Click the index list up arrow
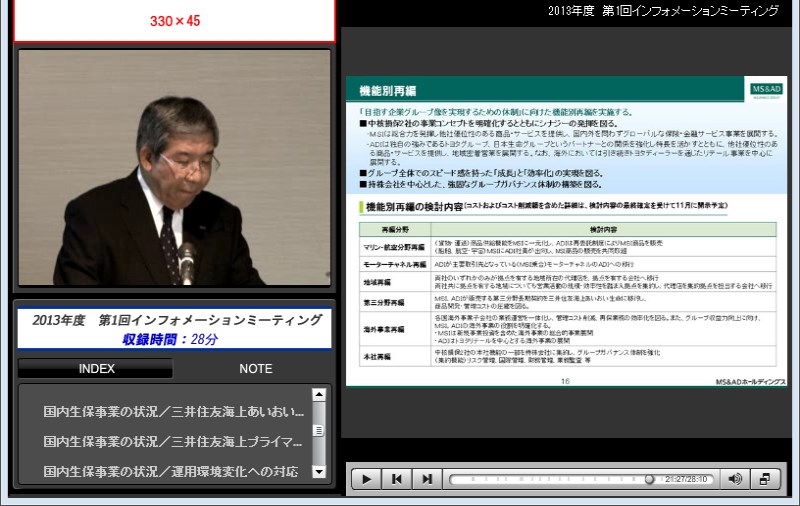800x506 pixels. coord(319,394)
